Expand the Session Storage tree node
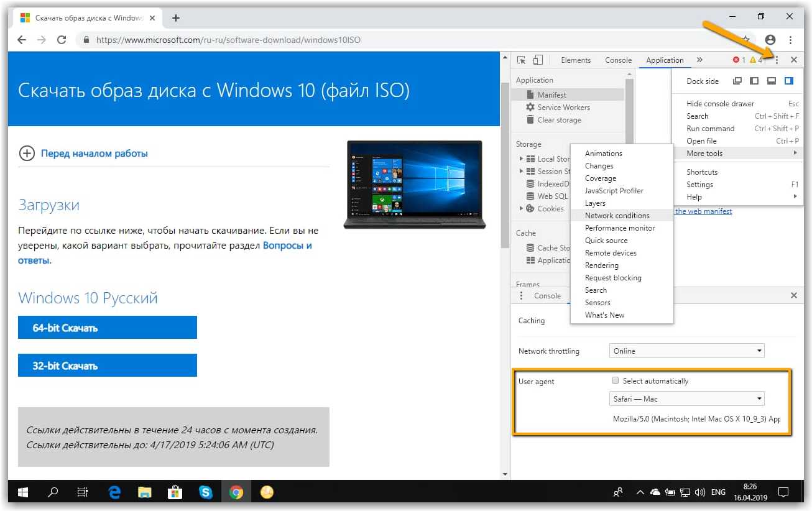 (x=521, y=171)
